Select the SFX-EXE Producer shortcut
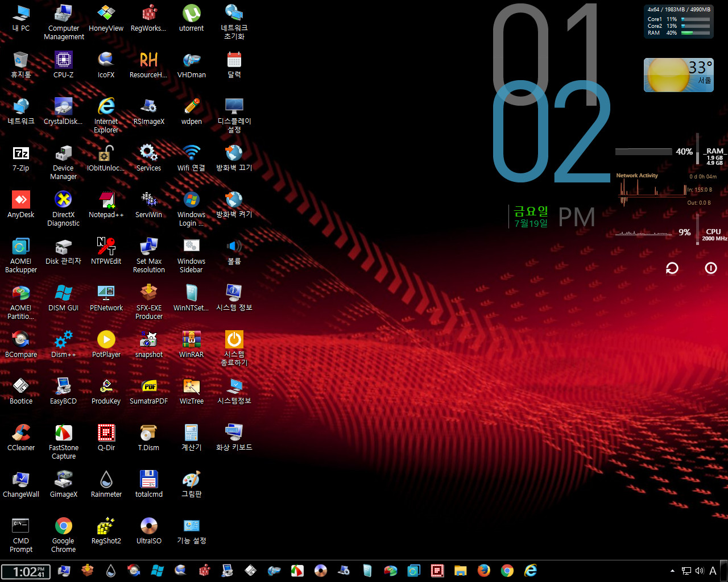Viewport: 728px width, 582px height. (148, 302)
